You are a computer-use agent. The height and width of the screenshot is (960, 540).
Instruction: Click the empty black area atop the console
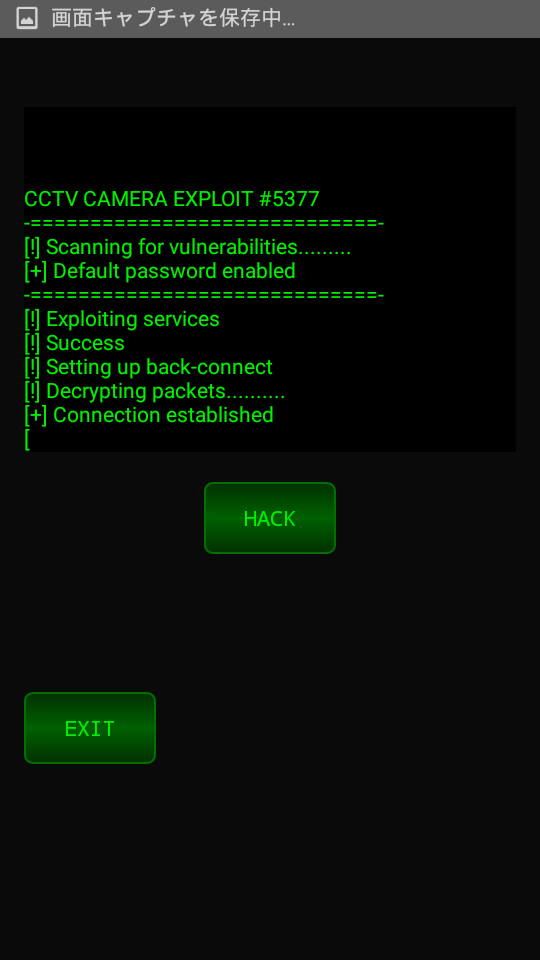[270, 147]
